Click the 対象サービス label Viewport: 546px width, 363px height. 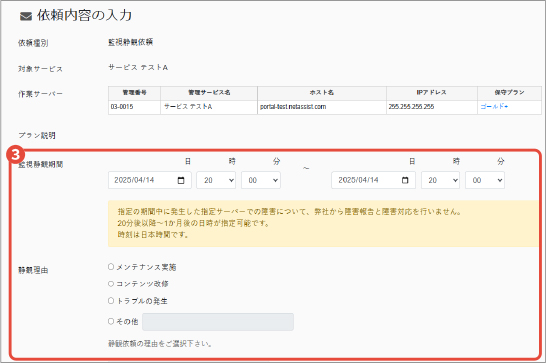coord(40,69)
